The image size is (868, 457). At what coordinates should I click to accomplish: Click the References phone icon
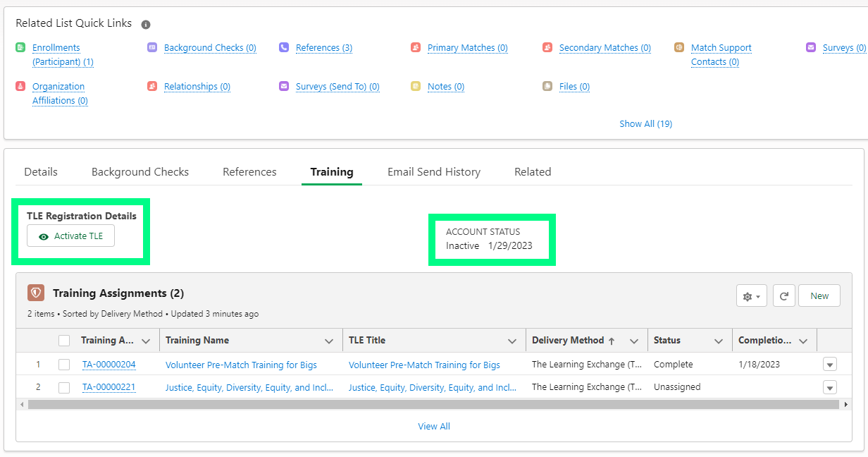[x=284, y=48]
